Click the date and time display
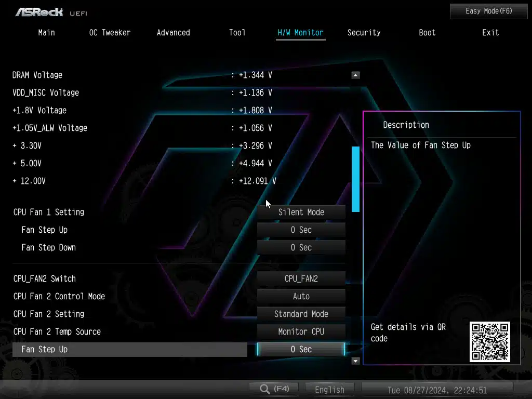532x399 pixels. click(x=437, y=390)
